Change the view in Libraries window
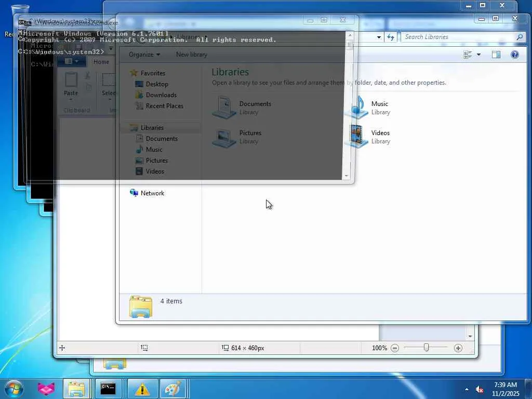This screenshot has height=399, width=532. click(x=468, y=55)
